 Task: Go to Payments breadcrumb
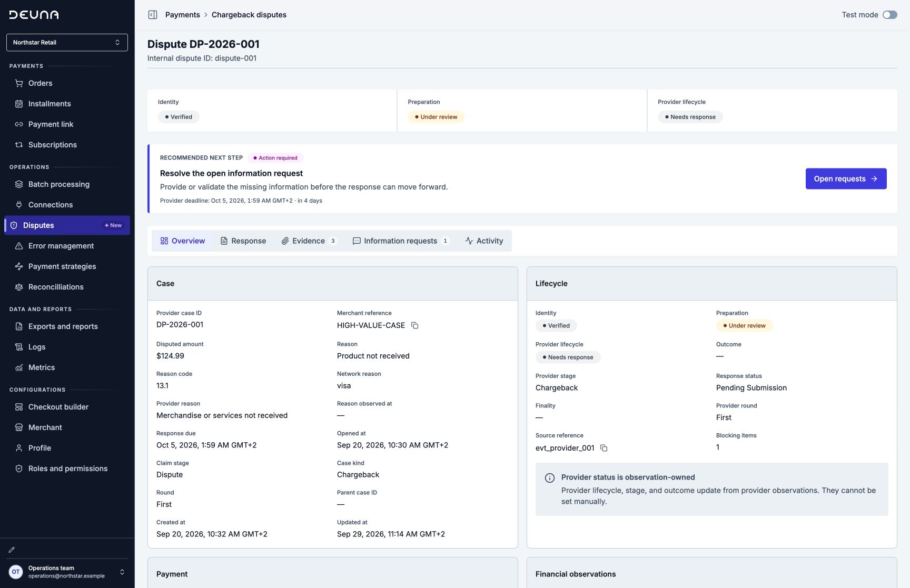[183, 15]
